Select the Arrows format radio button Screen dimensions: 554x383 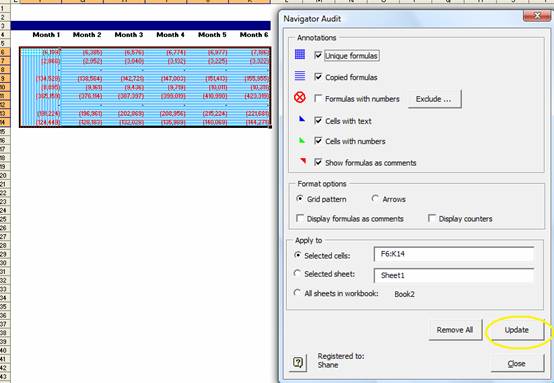coord(375,199)
